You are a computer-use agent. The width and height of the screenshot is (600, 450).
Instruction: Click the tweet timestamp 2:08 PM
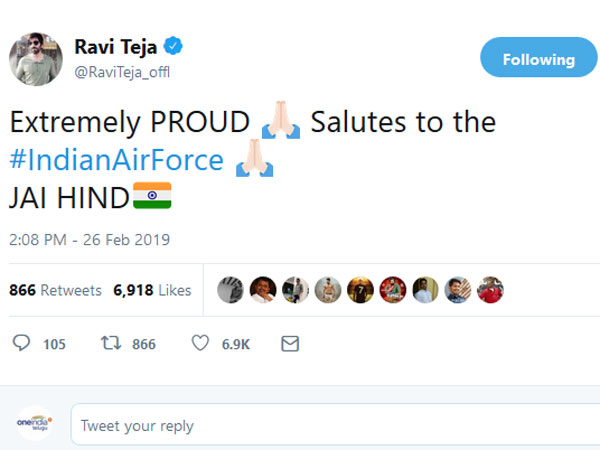pyautogui.click(x=89, y=240)
